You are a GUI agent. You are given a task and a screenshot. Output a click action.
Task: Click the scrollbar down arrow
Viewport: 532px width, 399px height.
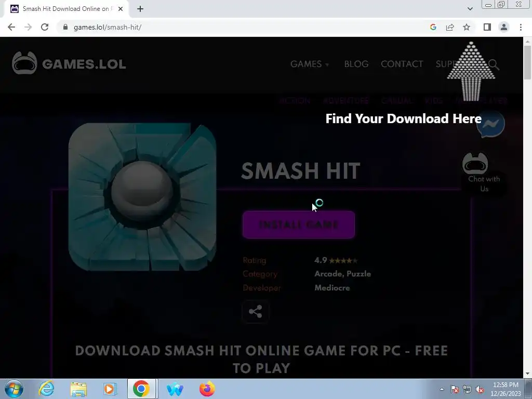tap(527, 374)
